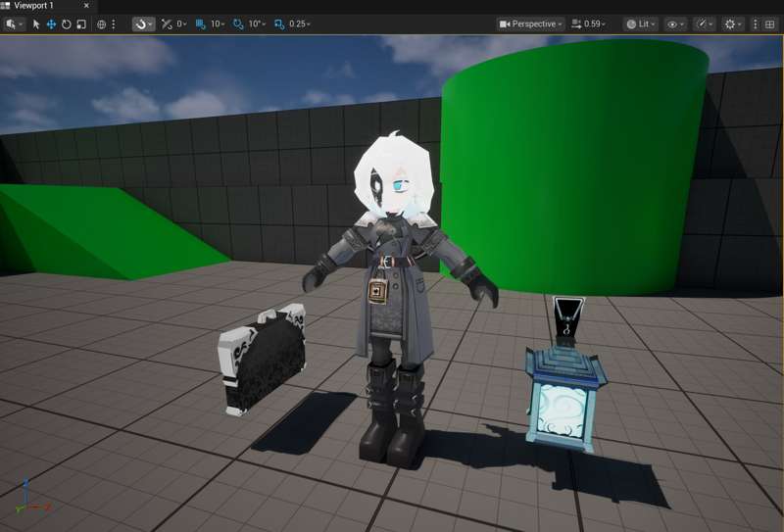Open right-side overflow three-dot menu
Image resolution: width=784 pixels, height=532 pixels.
pyautogui.click(x=755, y=24)
